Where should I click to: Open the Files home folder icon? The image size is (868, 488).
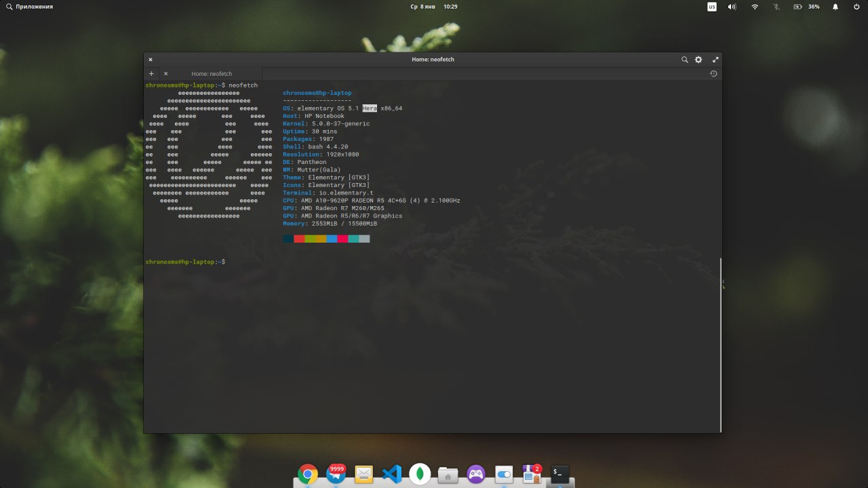[x=448, y=475]
